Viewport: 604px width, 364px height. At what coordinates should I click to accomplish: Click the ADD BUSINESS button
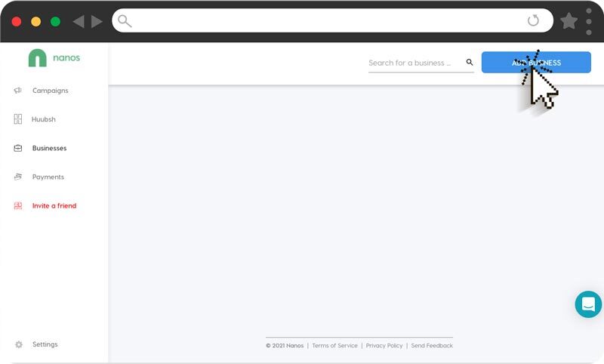pyautogui.click(x=536, y=63)
